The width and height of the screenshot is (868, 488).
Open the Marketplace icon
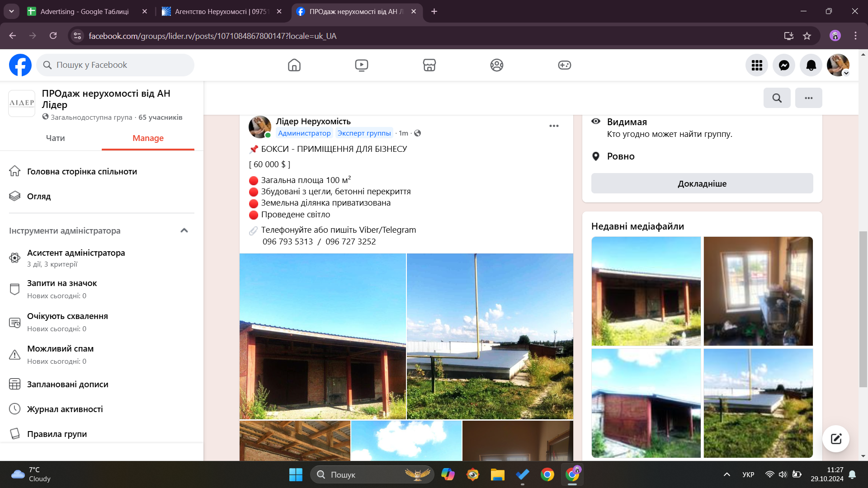coord(429,65)
